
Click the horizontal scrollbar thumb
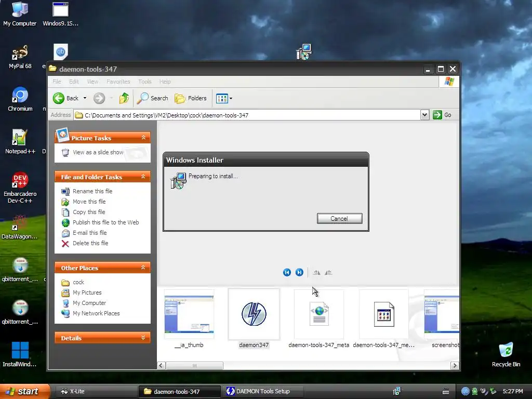pyautogui.click(x=194, y=366)
